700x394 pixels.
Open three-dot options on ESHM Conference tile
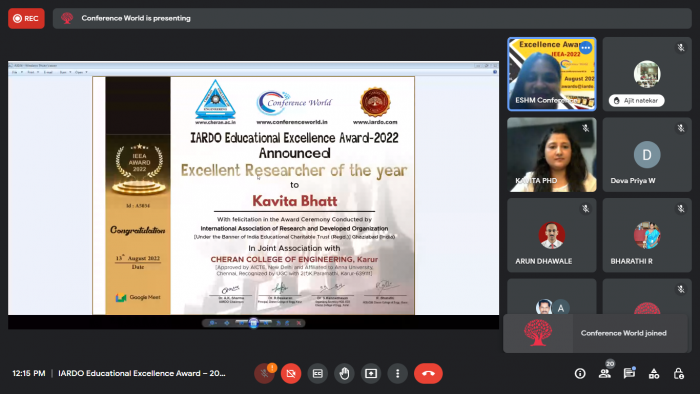point(586,47)
